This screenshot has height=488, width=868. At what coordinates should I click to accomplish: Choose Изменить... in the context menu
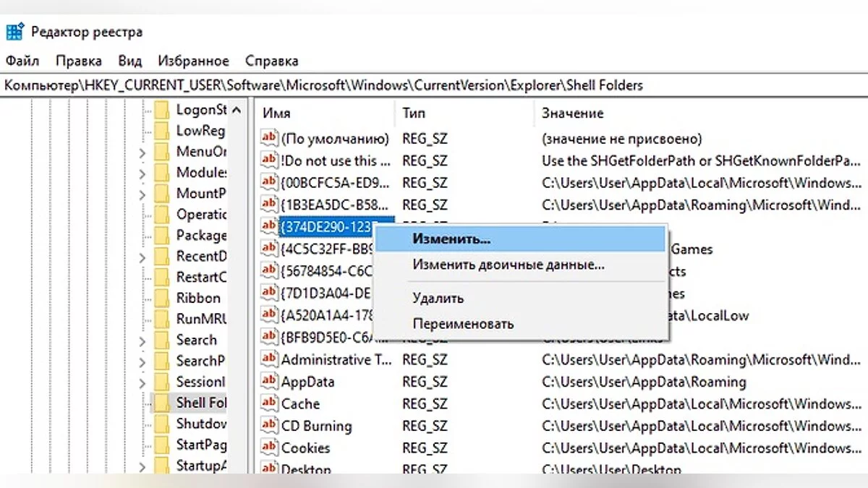coord(521,239)
